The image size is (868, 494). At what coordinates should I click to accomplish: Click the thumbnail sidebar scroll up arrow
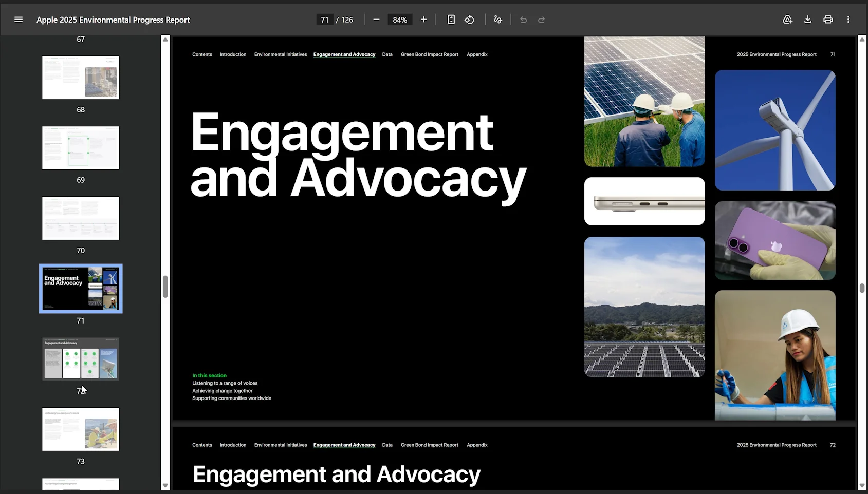[165, 40]
